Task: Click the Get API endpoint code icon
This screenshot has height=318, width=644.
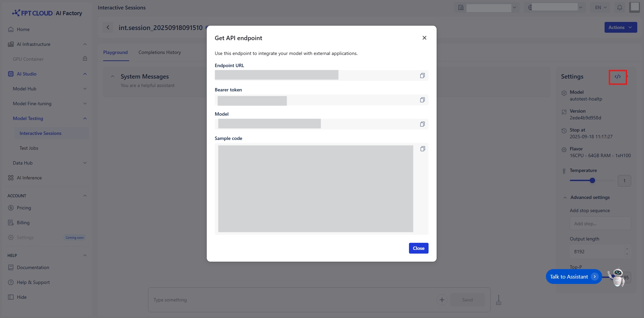Action: point(617,77)
